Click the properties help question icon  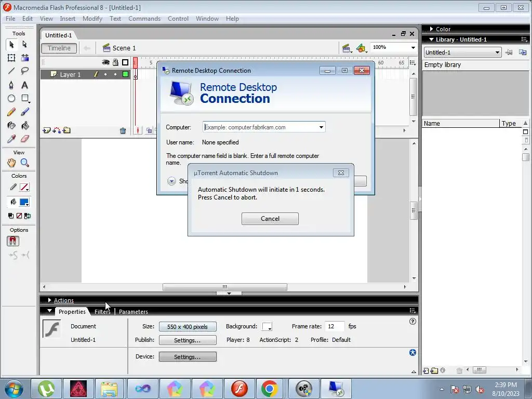coord(413,321)
